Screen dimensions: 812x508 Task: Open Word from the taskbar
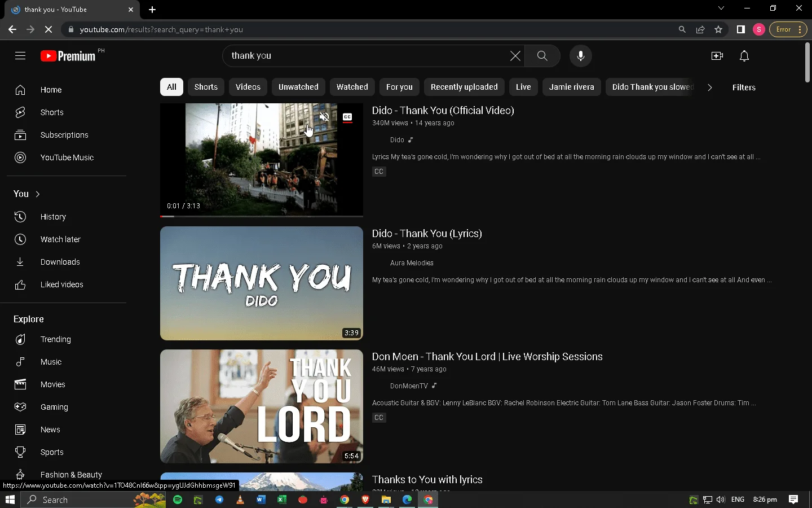[261, 500]
